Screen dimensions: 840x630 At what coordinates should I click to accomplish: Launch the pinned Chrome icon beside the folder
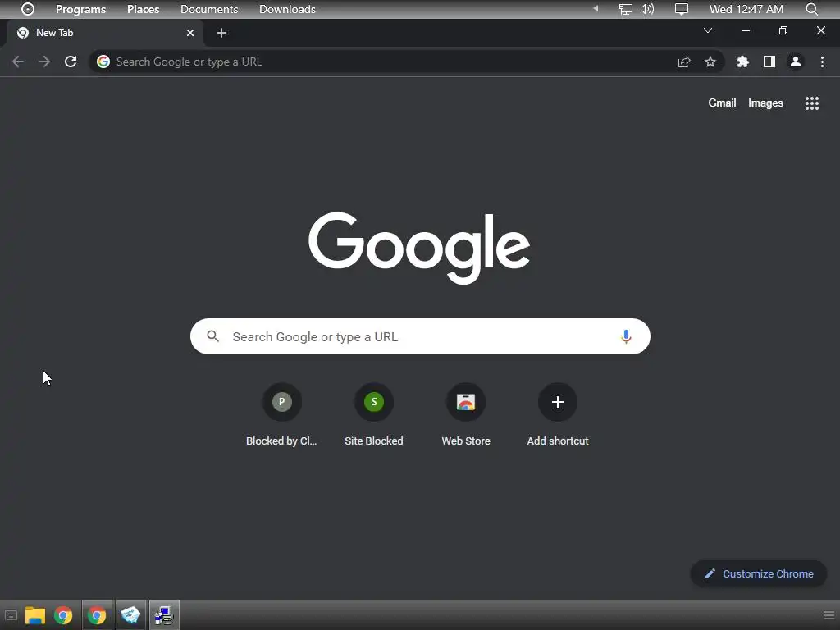coord(63,615)
